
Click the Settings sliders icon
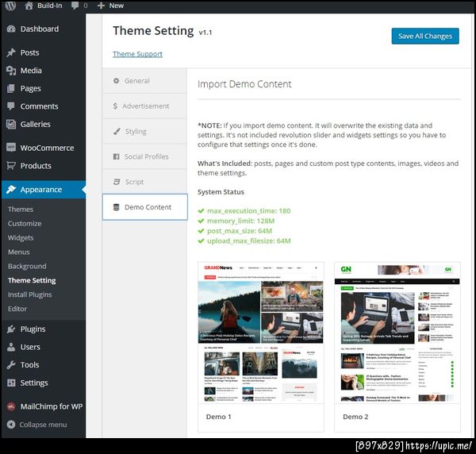pyautogui.click(x=11, y=383)
